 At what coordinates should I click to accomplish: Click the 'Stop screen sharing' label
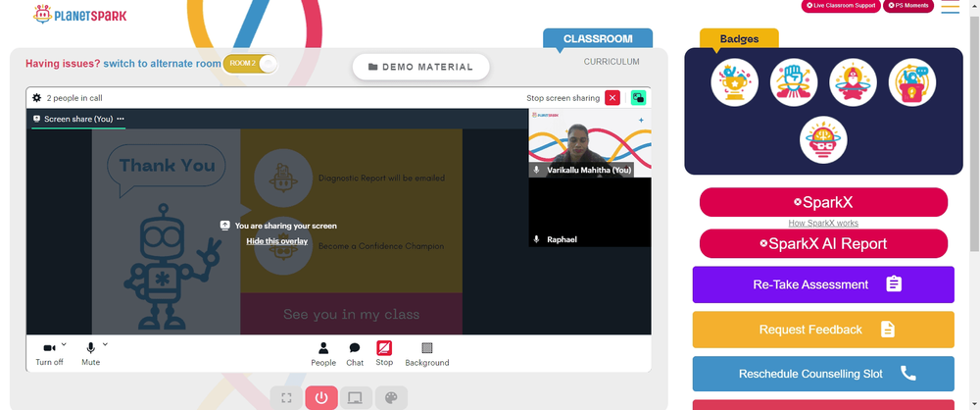[x=563, y=98]
